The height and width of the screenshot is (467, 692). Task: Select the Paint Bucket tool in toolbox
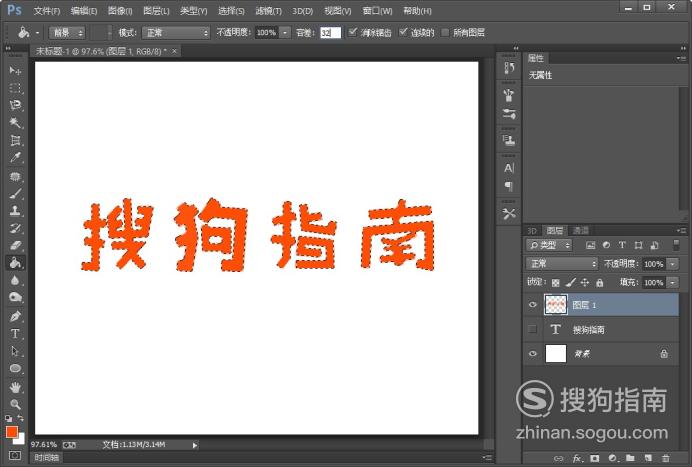pos(15,263)
